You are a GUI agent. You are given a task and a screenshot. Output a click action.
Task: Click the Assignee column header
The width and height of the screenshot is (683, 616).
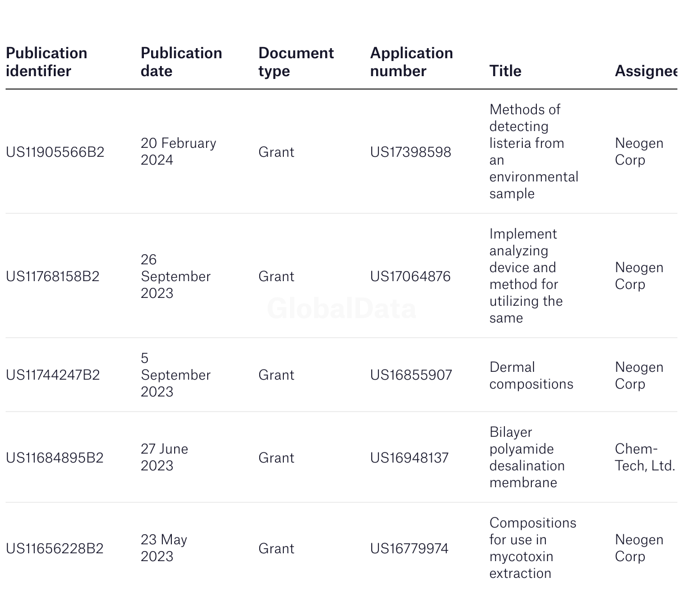645,71
